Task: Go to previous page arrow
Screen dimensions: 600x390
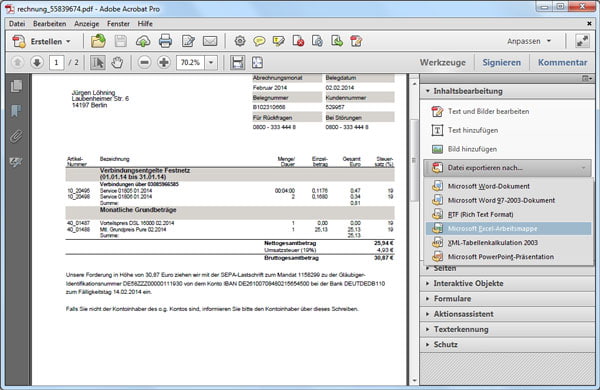Action: coord(17,62)
